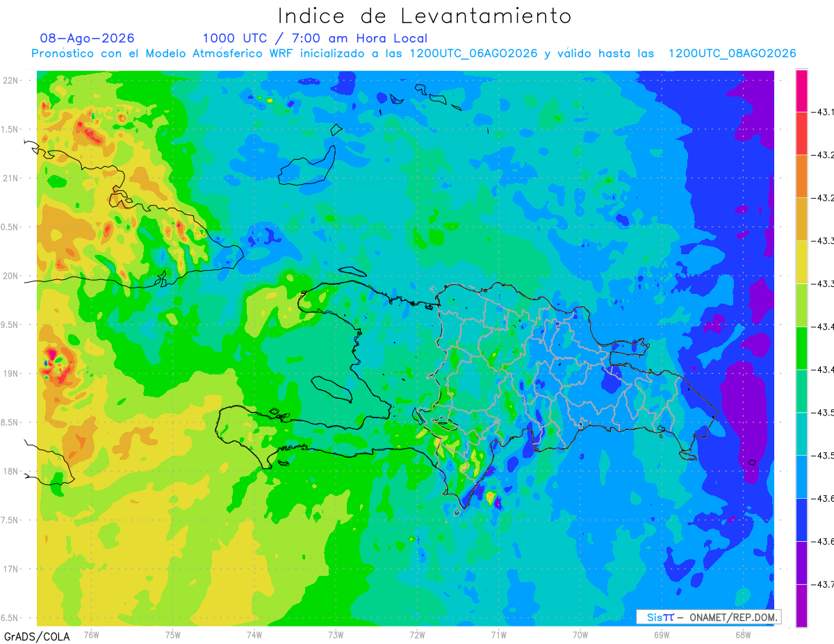
Task: Click the "Indice de Levantamiento" title
Action: pyautogui.click(x=425, y=15)
